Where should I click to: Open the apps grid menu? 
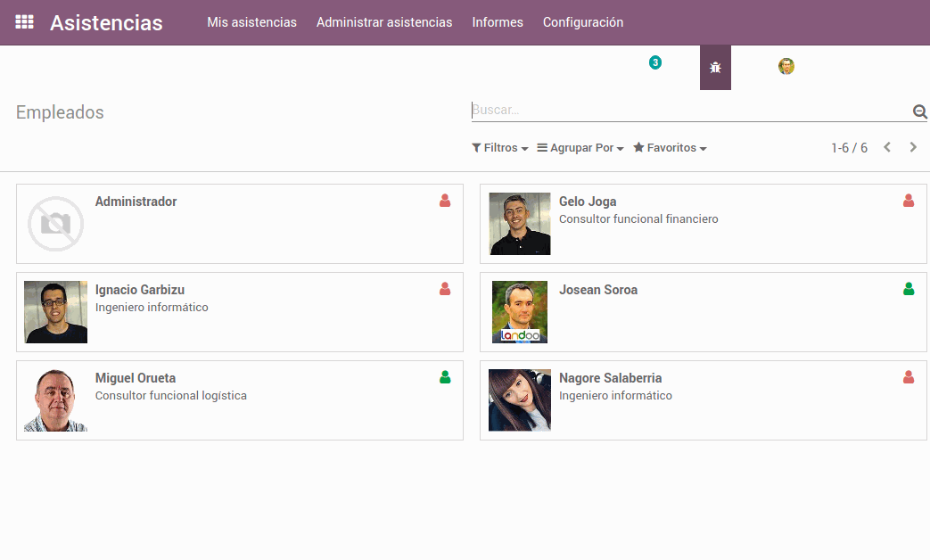(24, 22)
